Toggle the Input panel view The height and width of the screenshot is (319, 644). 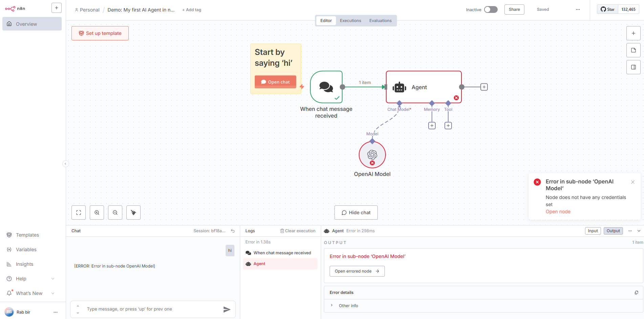593,231
